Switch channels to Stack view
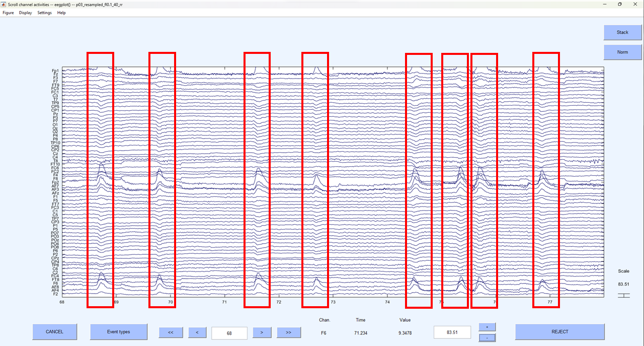This screenshot has width=644, height=346. (x=622, y=32)
